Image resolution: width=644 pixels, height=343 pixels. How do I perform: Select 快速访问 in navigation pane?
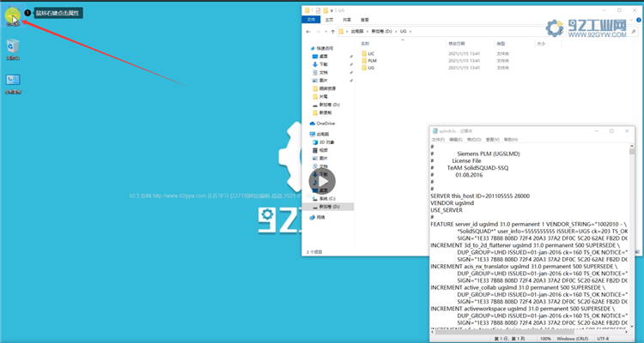[322, 48]
